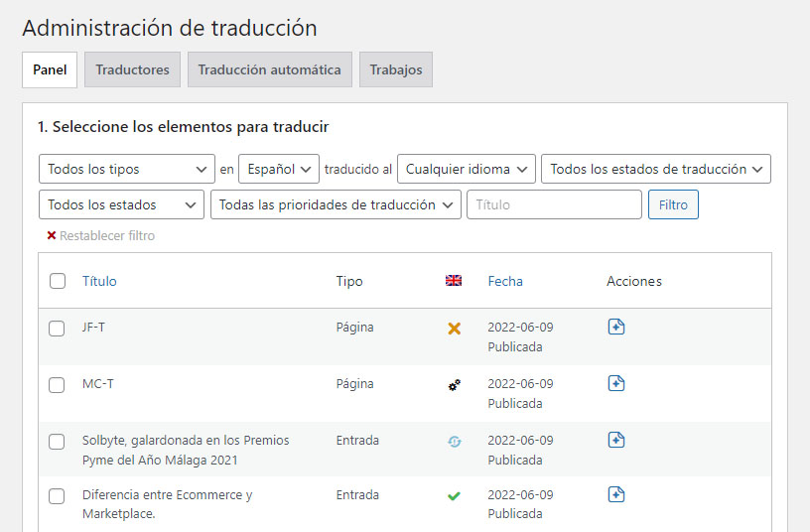Open Todos los estados de traducción dropdown
Screen dimensions: 810x532
click(656, 169)
